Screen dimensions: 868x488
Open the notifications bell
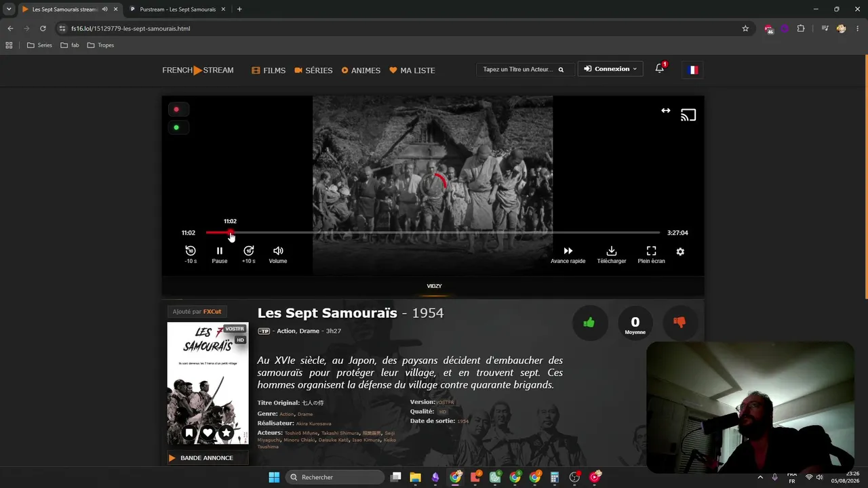point(660,68)
